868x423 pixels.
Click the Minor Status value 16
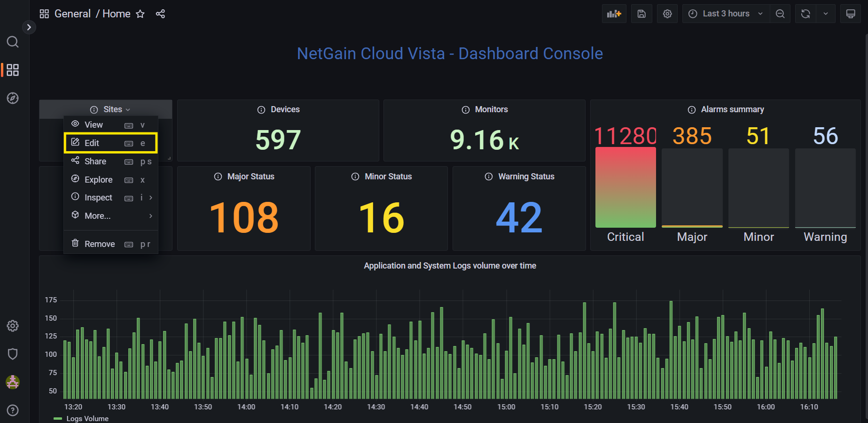pyautogui.click(x=382, y=217)
